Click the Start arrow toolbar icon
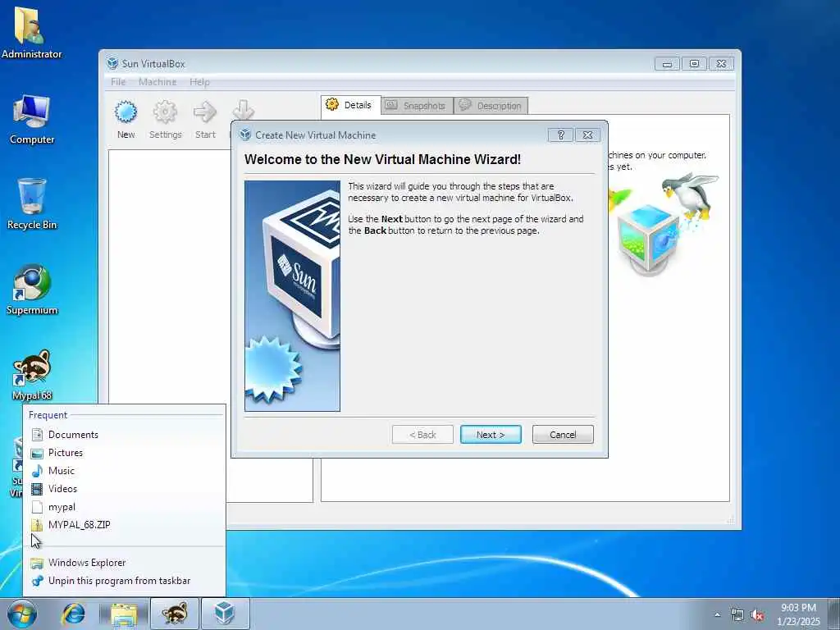This screenshot has height=630, width=840. point(205,120)
